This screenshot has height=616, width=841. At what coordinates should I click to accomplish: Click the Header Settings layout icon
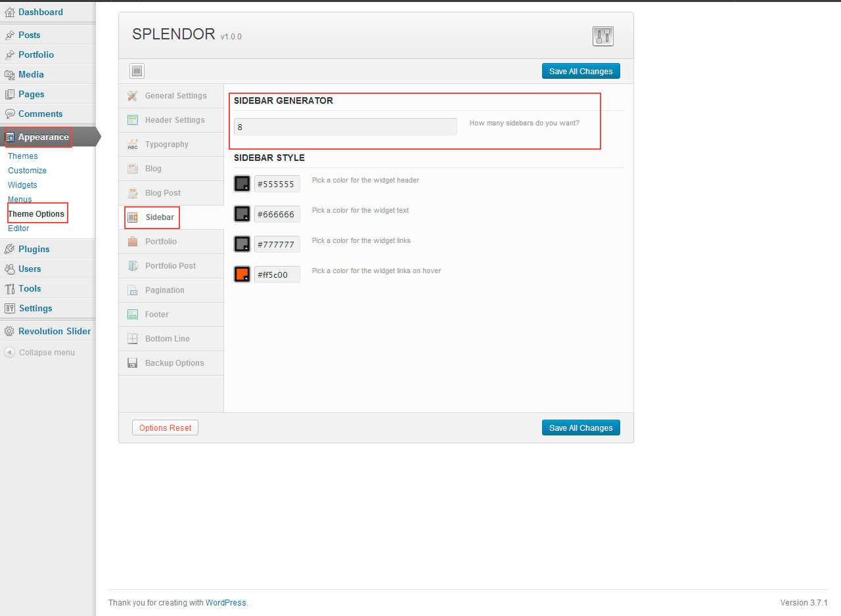pyautogui.click(x=133, y=120)
